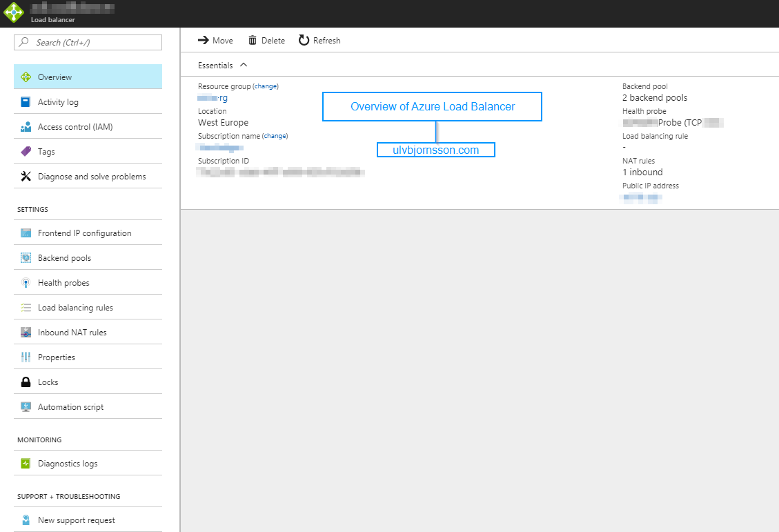Open Load balancing rules settings
This screenshot has height=532, width=779.
[88, 308]
